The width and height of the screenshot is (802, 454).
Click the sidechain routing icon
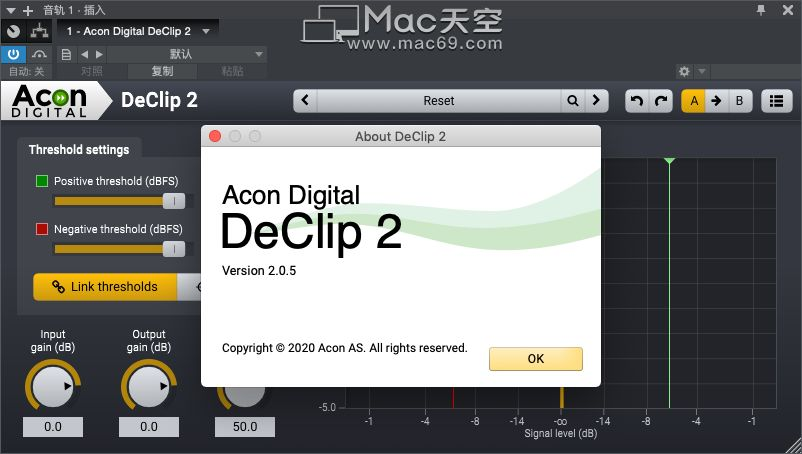[39, 32]
